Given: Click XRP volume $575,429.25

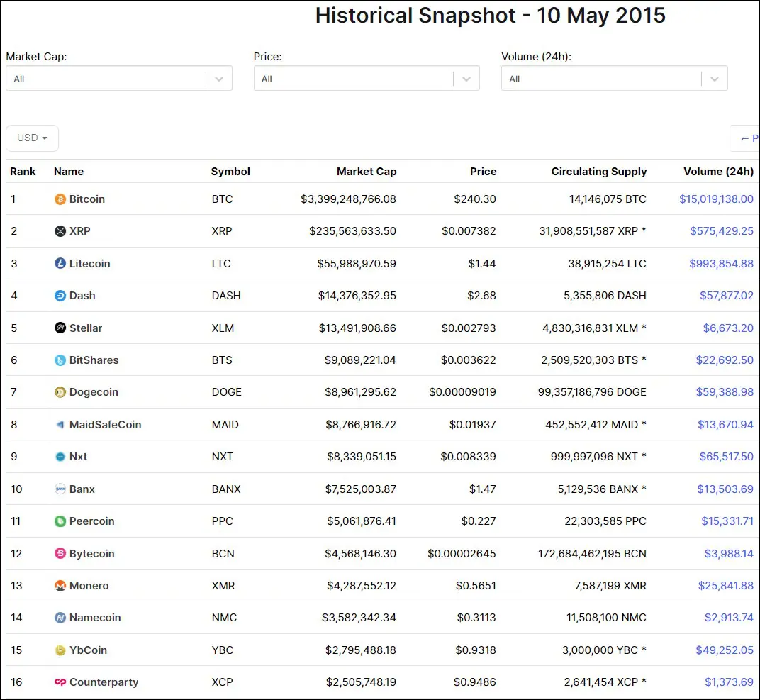Looking at the screenshot, I should [722, 231].
